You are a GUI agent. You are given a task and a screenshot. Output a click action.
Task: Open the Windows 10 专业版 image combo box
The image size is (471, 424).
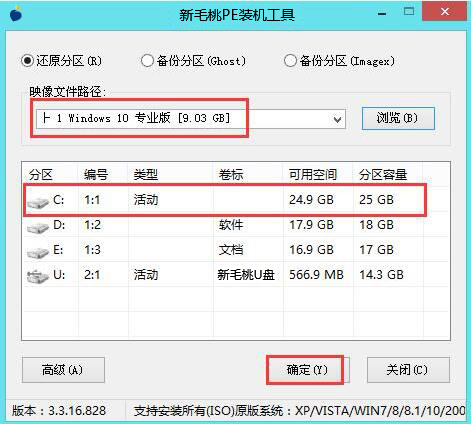(x=191, y=119)
